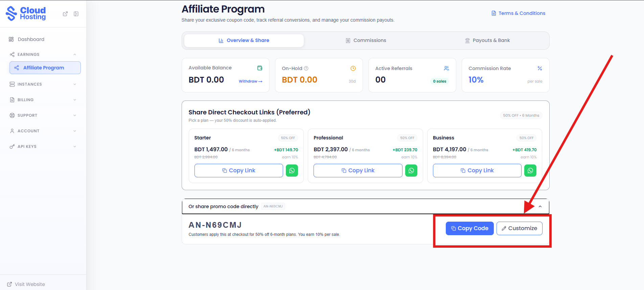Click the Starter plan price BDT 1,497.00
The height and width of the screenshot is (290, 644).
(x=211, y=150)
